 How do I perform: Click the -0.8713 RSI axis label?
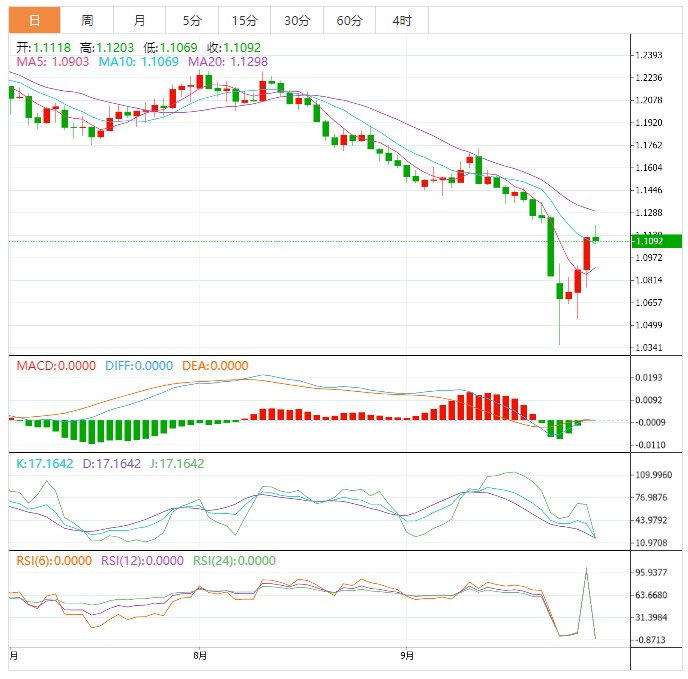tap(649, 640)
